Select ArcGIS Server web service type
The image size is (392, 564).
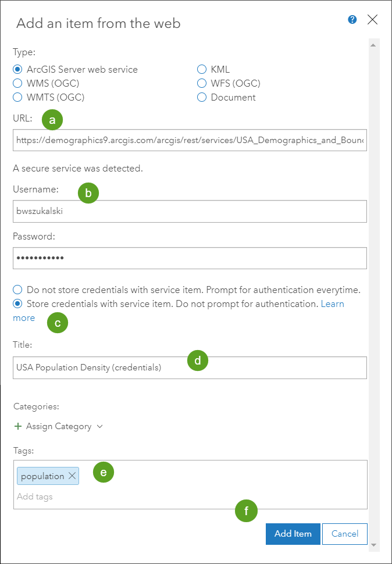coord(17,69)
